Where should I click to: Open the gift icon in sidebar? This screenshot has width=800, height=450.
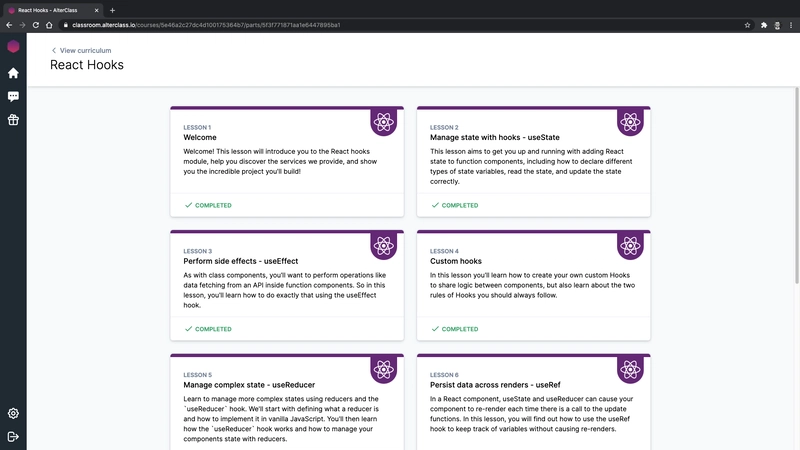tap(13, 120)
